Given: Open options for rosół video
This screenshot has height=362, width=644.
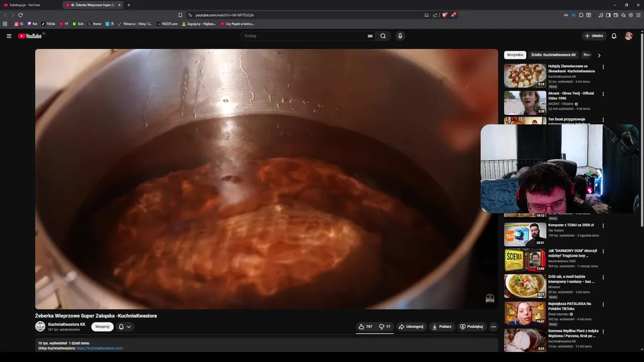Looking at the screenshot, I should pos(603,277).
